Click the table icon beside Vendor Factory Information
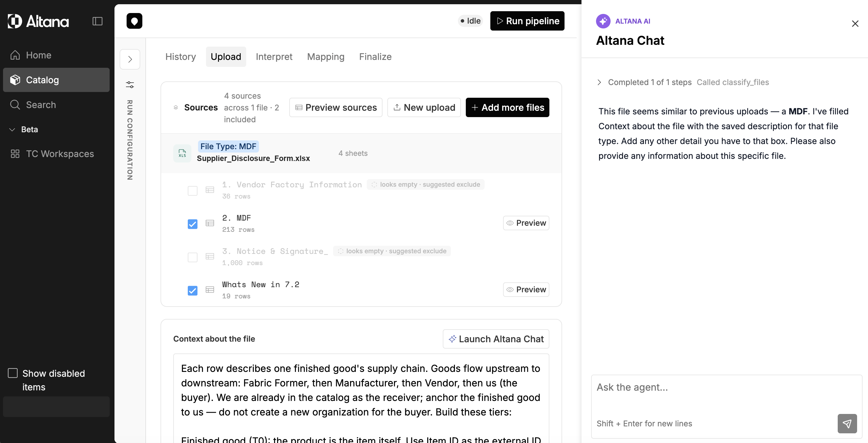The image size is (868, 443). 210,190
